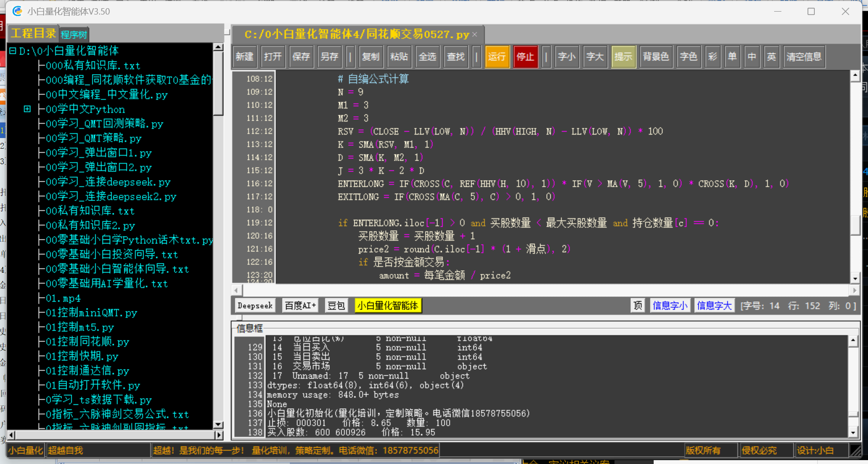Change the background color via 背景色
Viewport: 868px width, 464px height.
tap(656, 57)
